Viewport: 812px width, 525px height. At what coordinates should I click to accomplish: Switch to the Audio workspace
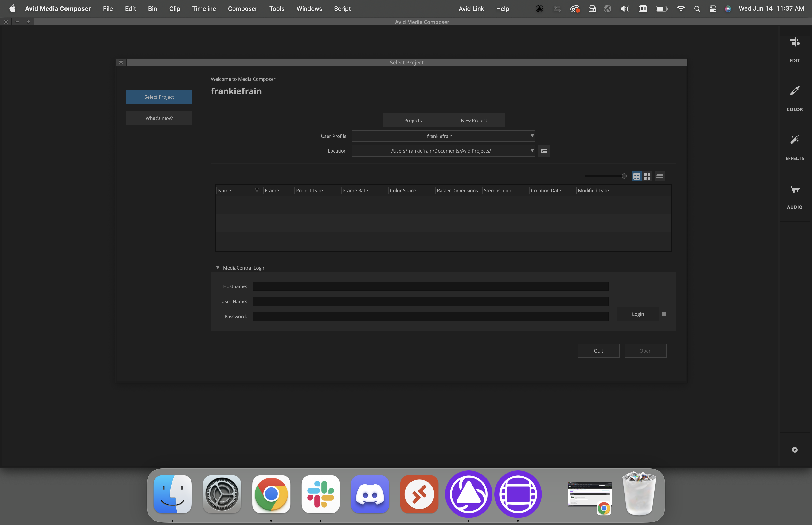click(x=795, y=197)
